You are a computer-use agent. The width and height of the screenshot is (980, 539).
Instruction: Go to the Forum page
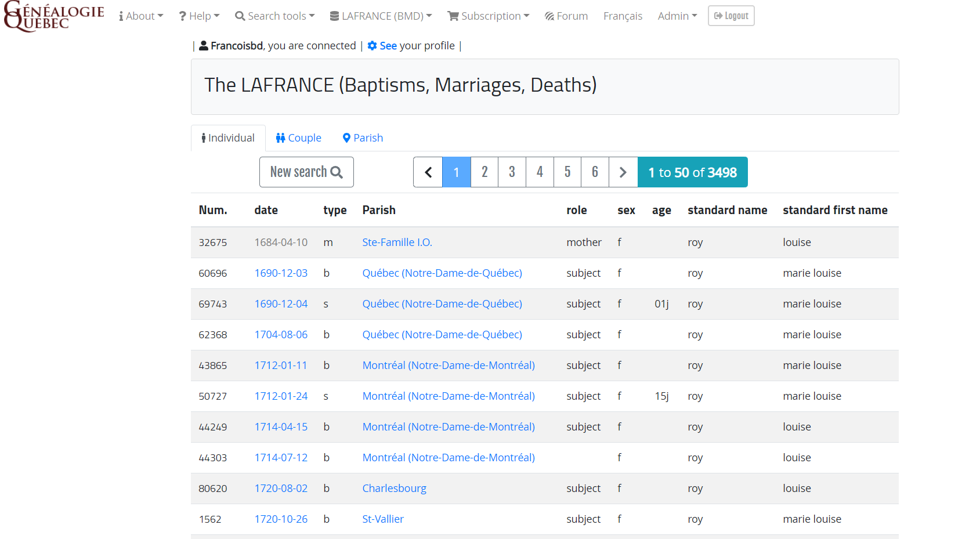[566, 16]
